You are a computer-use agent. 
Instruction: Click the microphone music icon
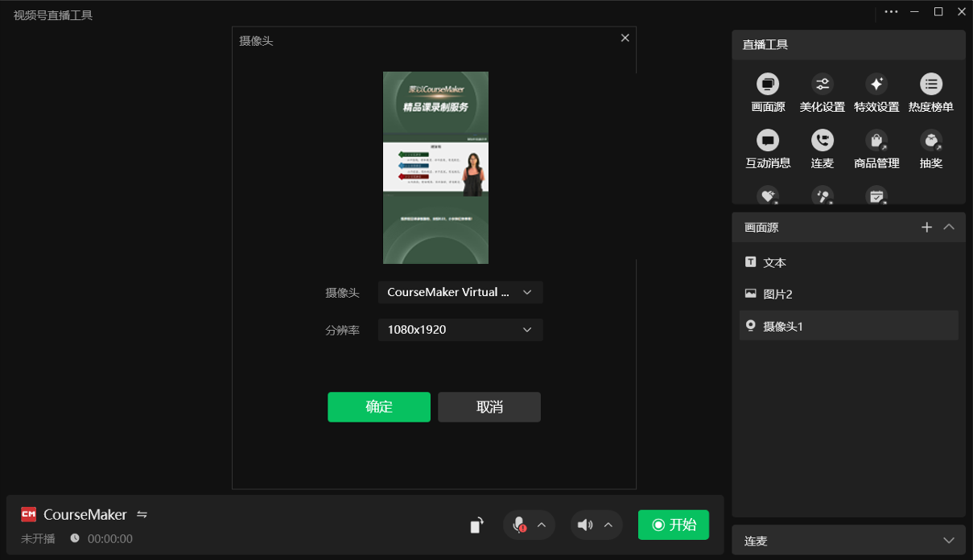(822, 196)
